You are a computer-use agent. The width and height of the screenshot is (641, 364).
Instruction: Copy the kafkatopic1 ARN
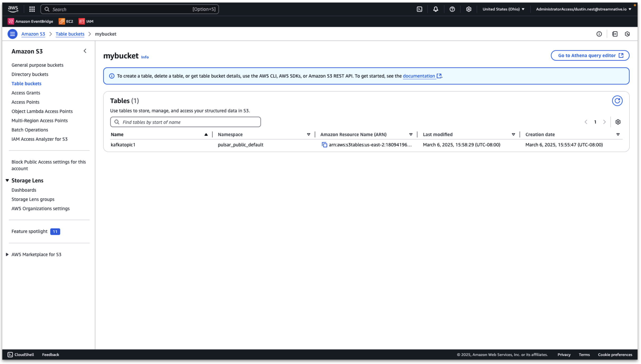point(324,145)
